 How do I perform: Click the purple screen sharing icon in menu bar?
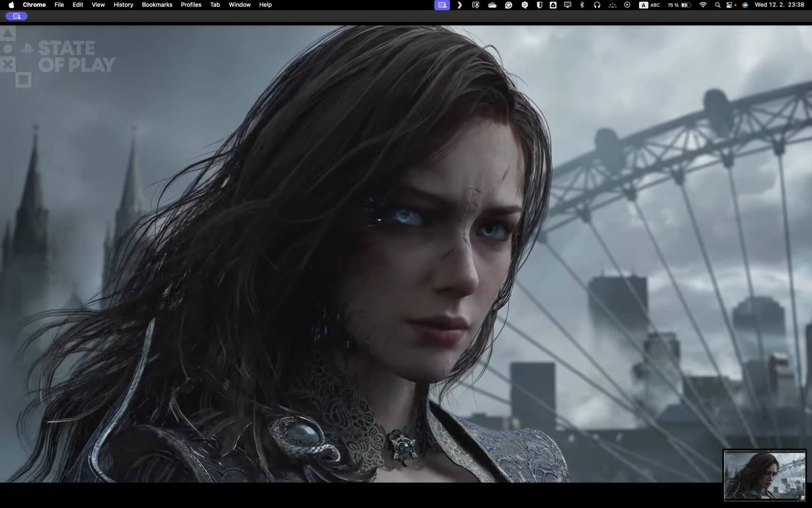[x=442, y=5]
